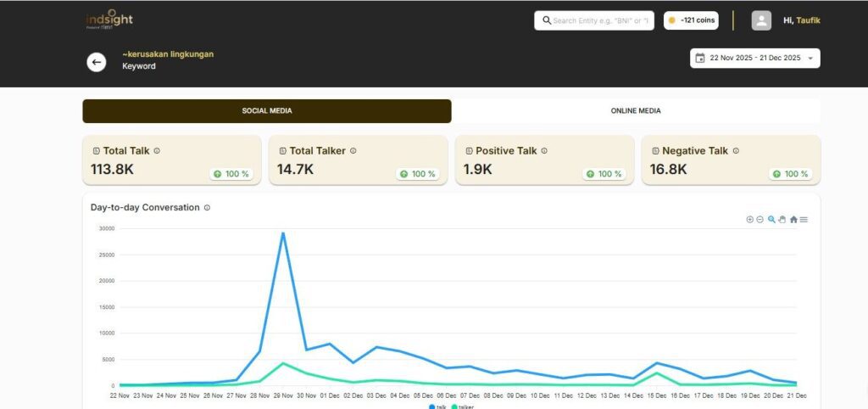The height and width of the screenshot is (409, 868).
Task: Click the Taufik username link
Action: pyautogui.click(x=808, y=20)
